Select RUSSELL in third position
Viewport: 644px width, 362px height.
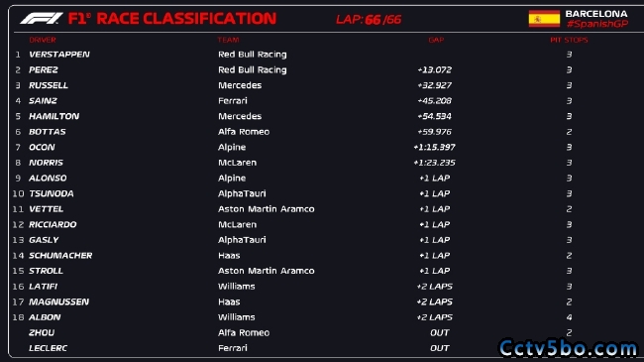[x=49, y=85]
